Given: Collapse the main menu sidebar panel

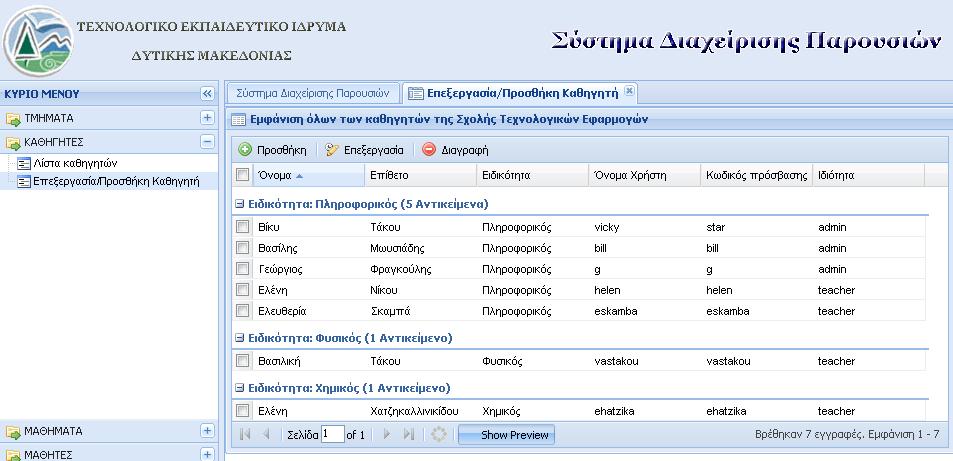Looking at the screenshot, I should pos(207,94).
